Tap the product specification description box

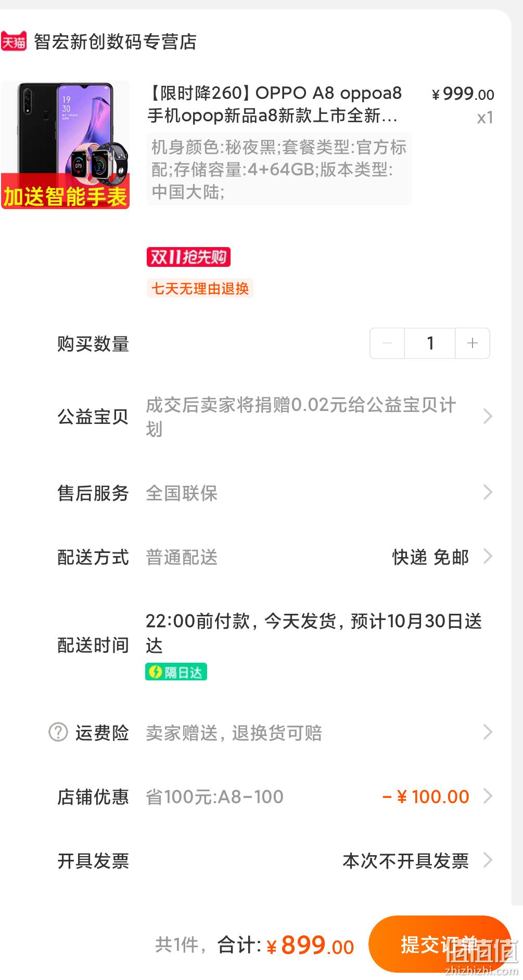[x=279, y=169]
